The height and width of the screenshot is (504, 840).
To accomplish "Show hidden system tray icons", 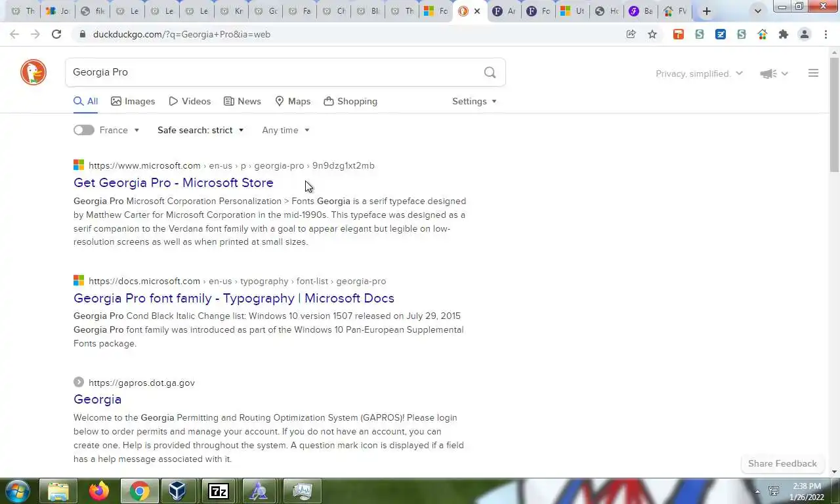I will click(757, 491).
